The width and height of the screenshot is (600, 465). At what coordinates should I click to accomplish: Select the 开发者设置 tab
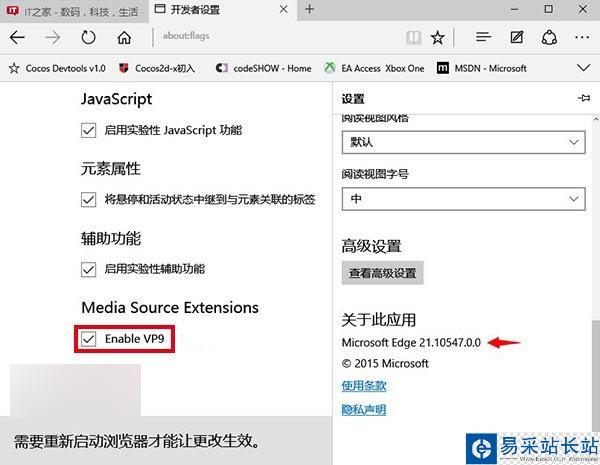pos(223,10)
